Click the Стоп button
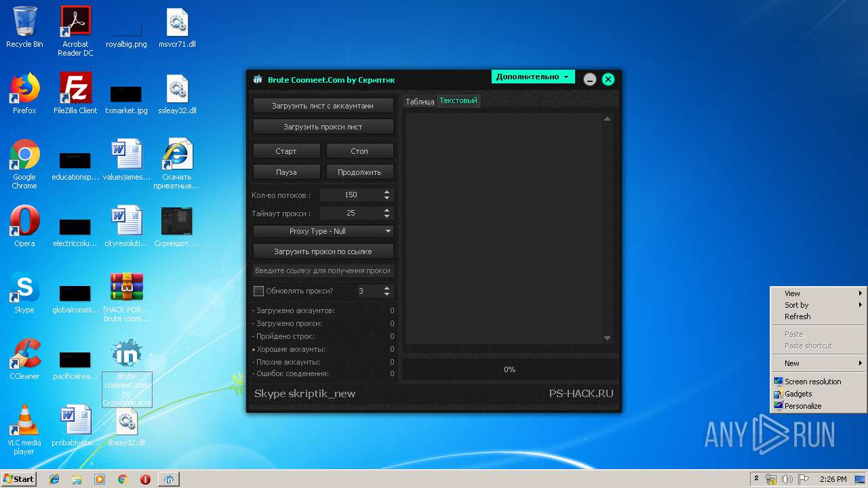The image size is (868, 488). (359, 151)
